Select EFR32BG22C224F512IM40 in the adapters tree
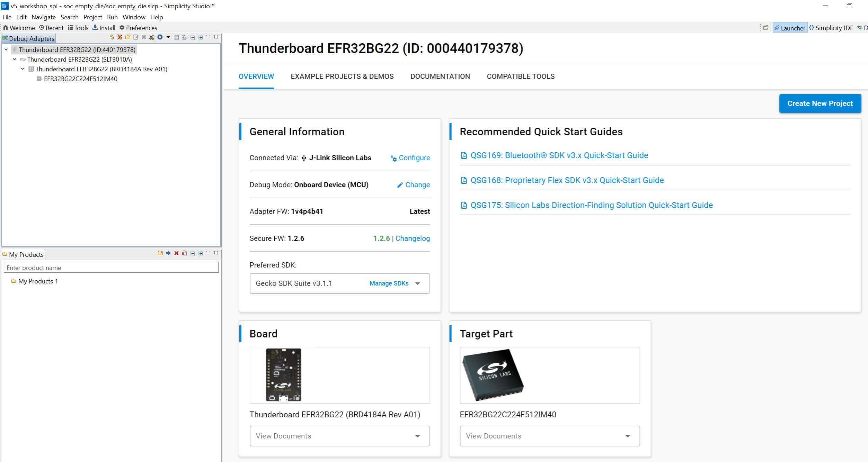 click(x=80, y=79)
